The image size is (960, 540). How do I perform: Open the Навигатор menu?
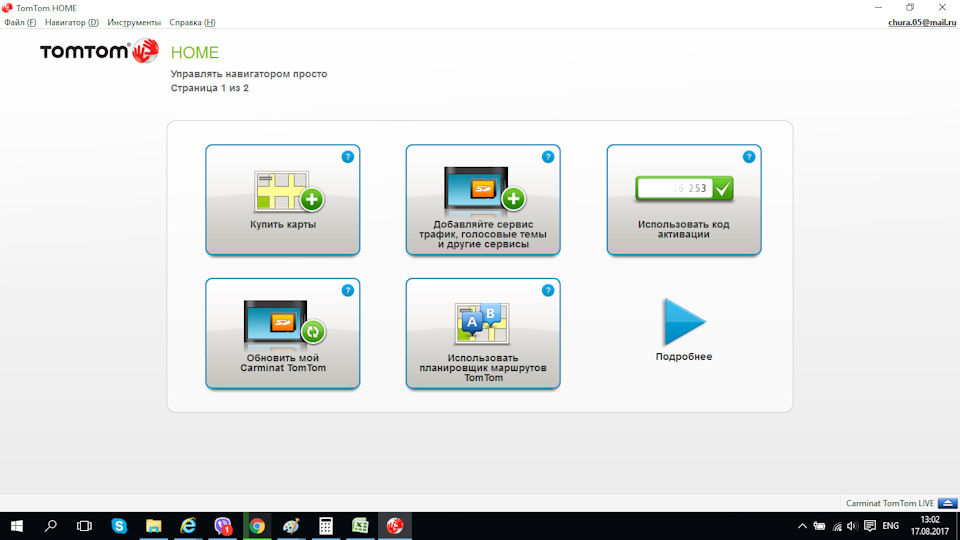(72, 22)
